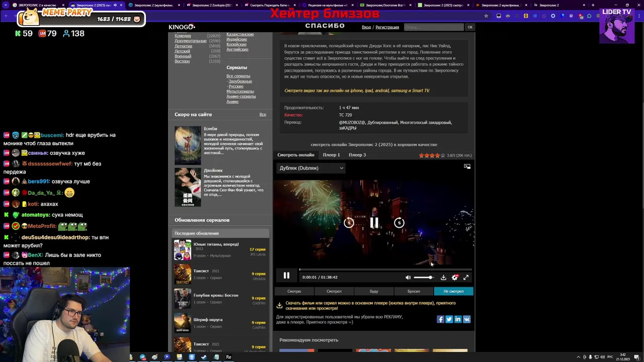Switch to the Смотреть онлайн tab
The width and height of the screenshot is (644, 362).
tap(296, 155)
